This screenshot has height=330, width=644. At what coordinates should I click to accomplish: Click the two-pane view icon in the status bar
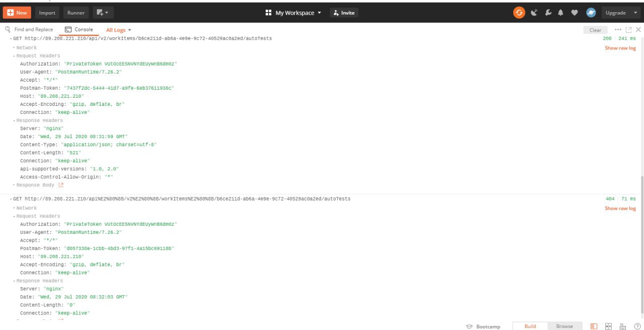point(608,326)
